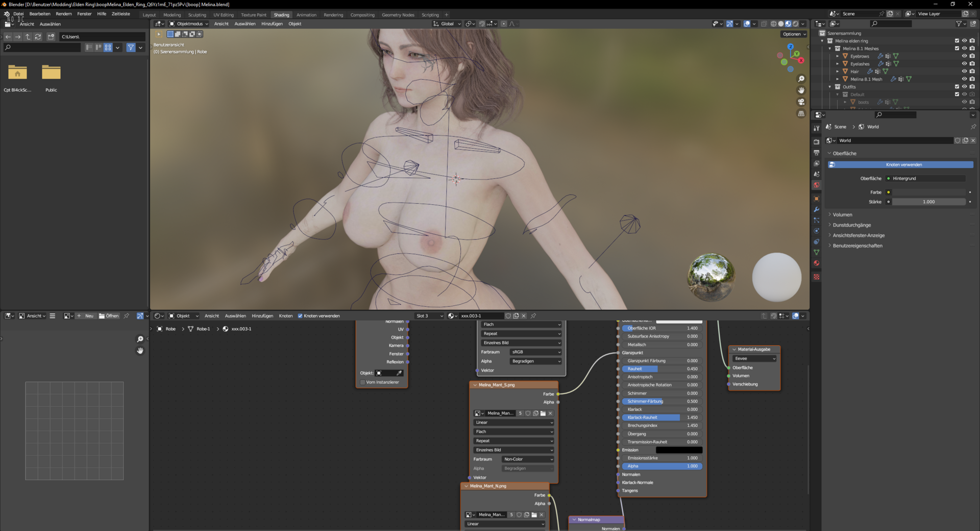This screenshot has width=980, height=531.
Task: Open the Slot 3 material slot dropdown
Action: 429,316
